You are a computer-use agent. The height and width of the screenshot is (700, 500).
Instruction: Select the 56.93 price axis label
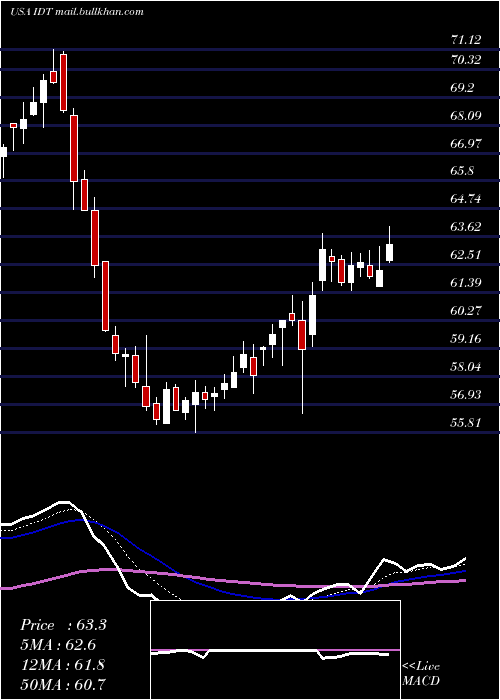click(466, 395)
